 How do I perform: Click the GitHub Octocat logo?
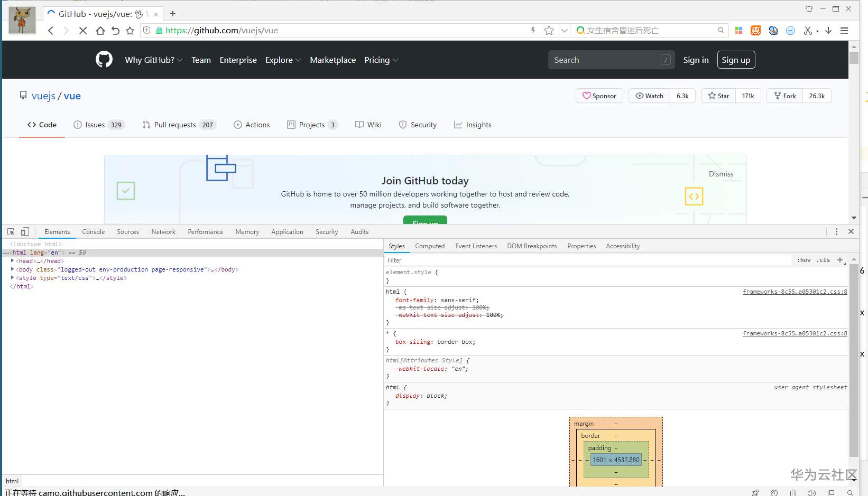pos(104,60)
